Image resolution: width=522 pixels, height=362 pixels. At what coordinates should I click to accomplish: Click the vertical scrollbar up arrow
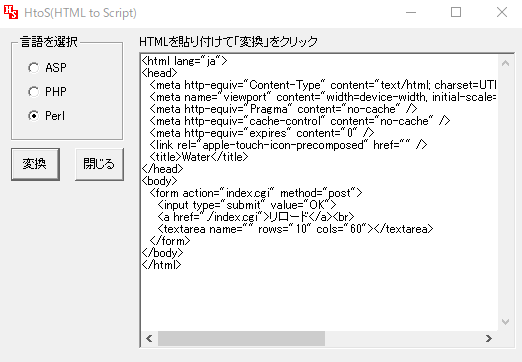click(505, 63)
